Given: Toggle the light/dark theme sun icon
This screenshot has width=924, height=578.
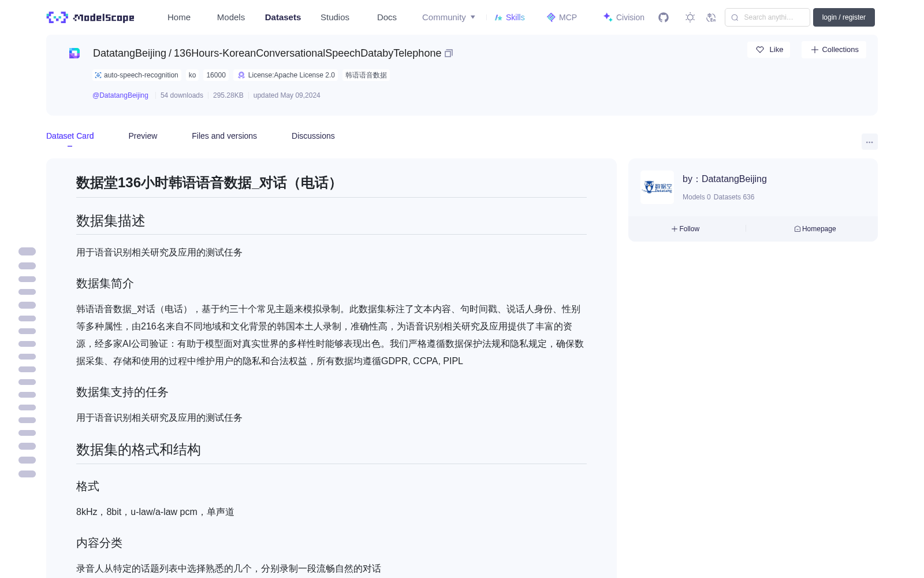Looking at the screenshot, I should point(690,17).
